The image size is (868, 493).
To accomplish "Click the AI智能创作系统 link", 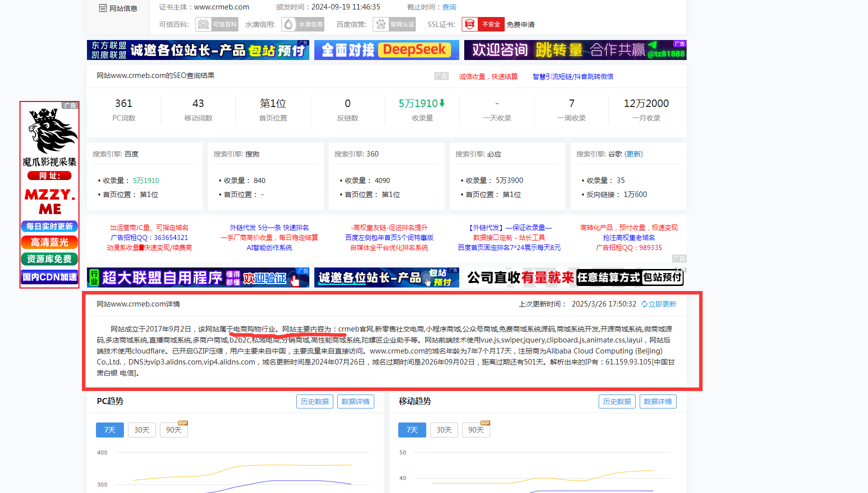I will coord(269,247).
